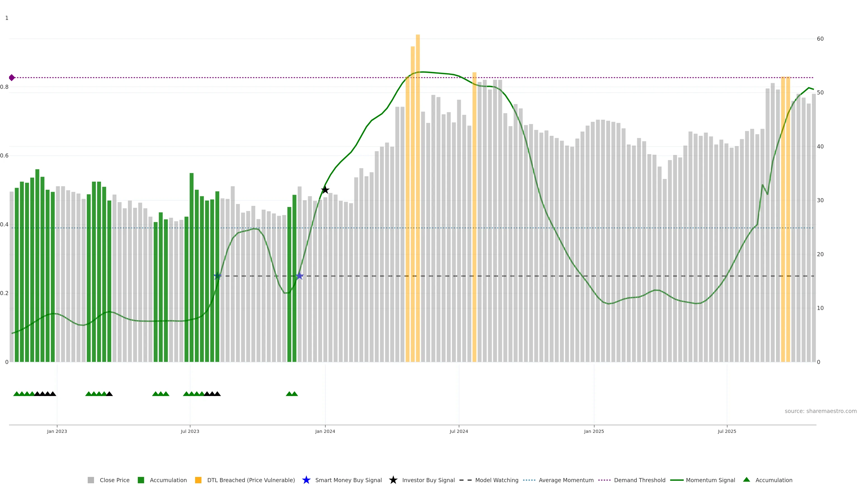Click the green Accumulation square legend swatch
Screen dimensions: 868x488
[x=141, y=480]
